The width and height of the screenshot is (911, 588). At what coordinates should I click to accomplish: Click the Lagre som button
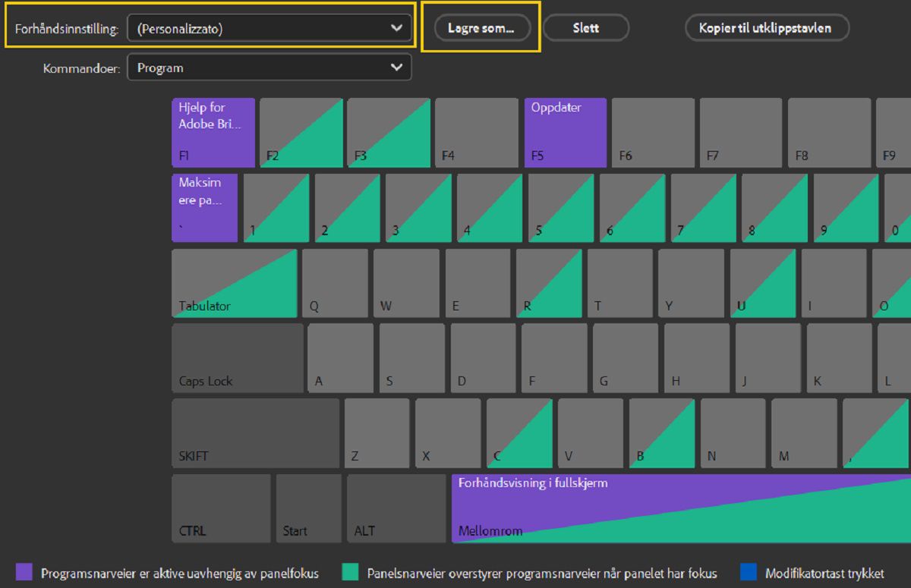point(482,28)
